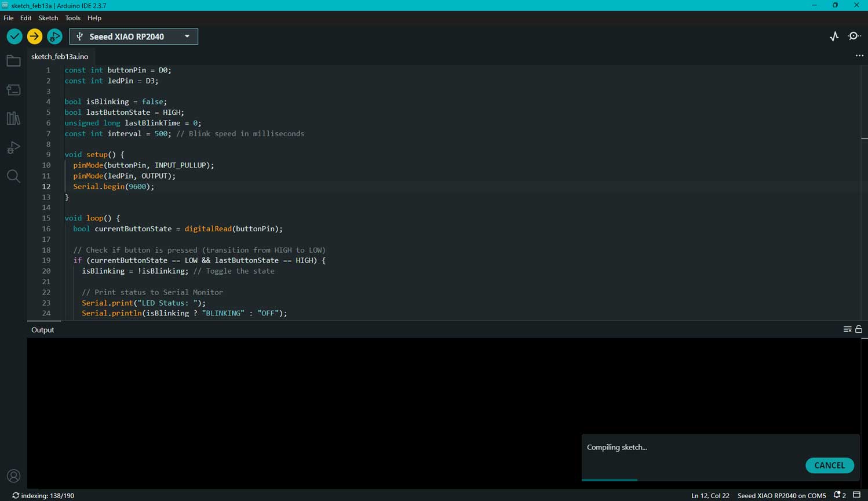The image size is (868, 501).
Task: Place cursor on line 12 Serial.begin(9600)
Action: point(114,187)
